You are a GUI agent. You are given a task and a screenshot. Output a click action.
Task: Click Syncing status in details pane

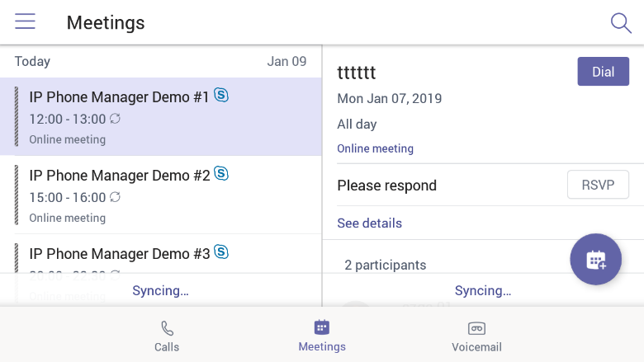click(483, 290)
